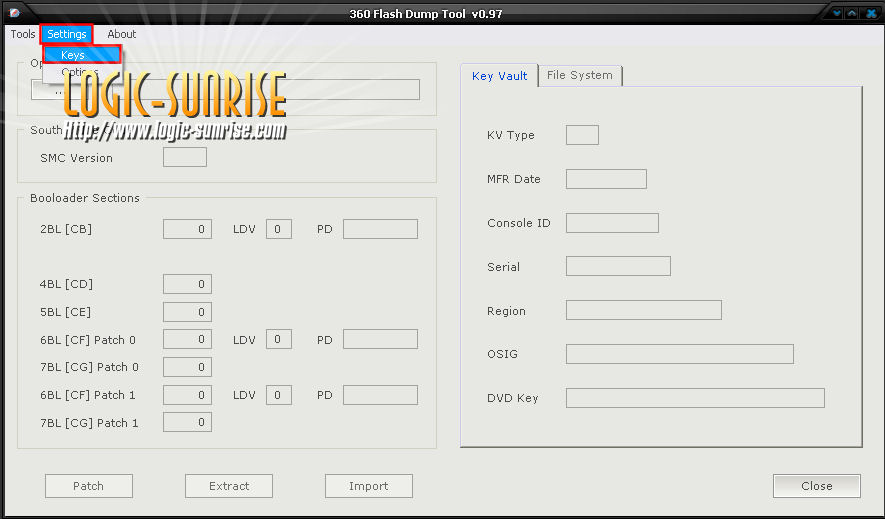Click the "Booloader Sections" group label
Image resolution: width=885 pixels, height=519 pixels.
pos(85,198)
